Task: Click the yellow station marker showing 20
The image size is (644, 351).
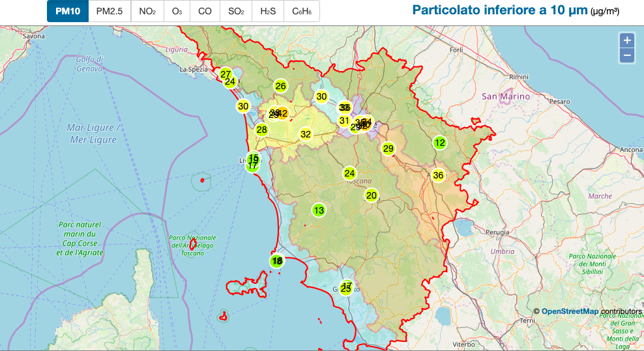Action: 372,195
